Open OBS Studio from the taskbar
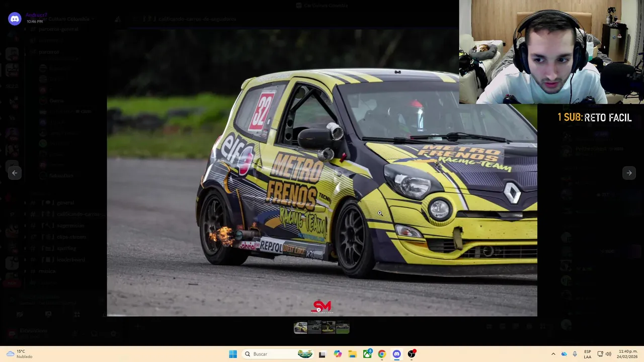 coord(412,354)
